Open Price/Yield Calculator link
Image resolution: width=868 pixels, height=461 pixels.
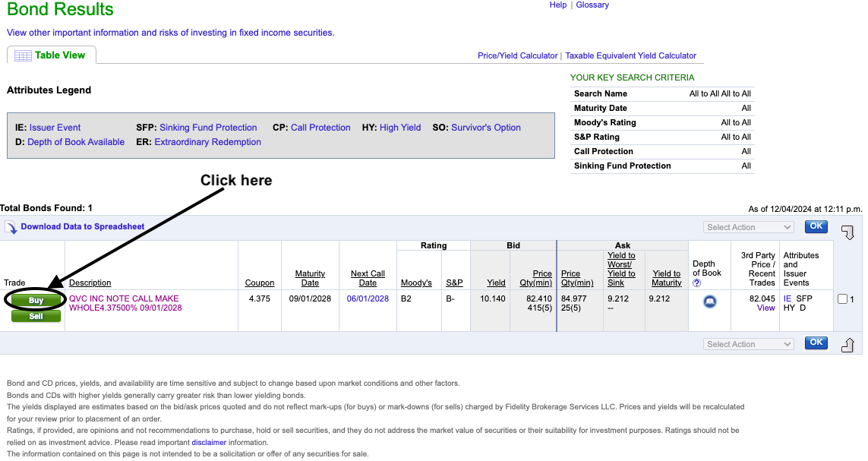(518, 56)
